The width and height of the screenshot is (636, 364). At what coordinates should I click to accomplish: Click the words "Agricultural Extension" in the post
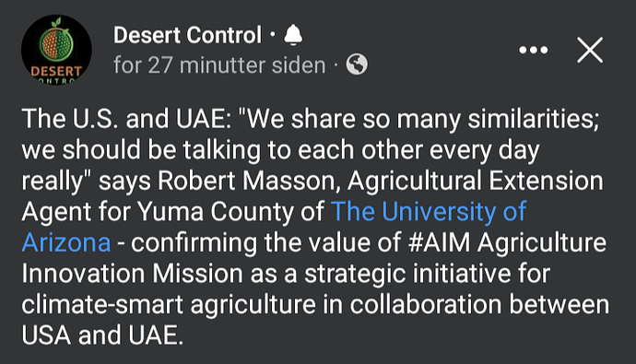tap(476, 181)
